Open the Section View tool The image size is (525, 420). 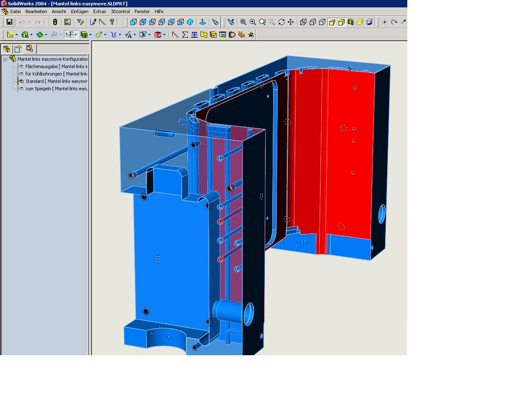[351, 22]
